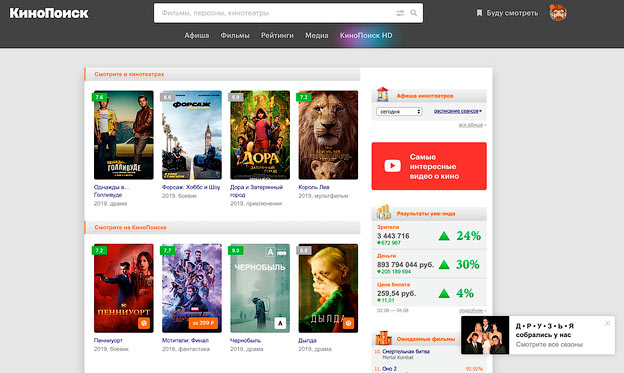Click the 7.2 rating badge on Король Лев
624x373 pixels.
tap(304, 97)
